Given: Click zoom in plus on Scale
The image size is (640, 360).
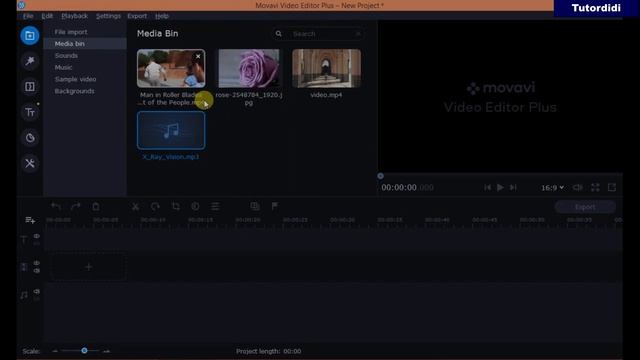Looking at the screenshot, I should pyautogui.click(x=107, y=351).
